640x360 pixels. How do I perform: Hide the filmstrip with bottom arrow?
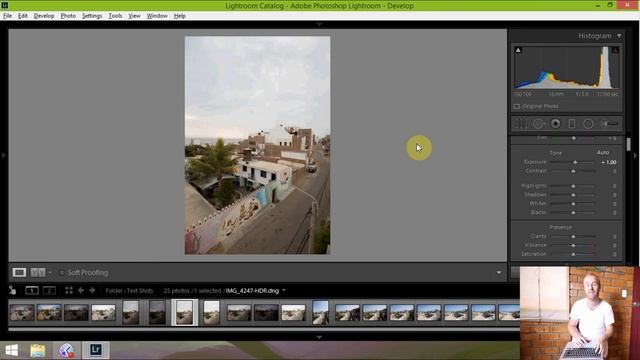point(319,338)
